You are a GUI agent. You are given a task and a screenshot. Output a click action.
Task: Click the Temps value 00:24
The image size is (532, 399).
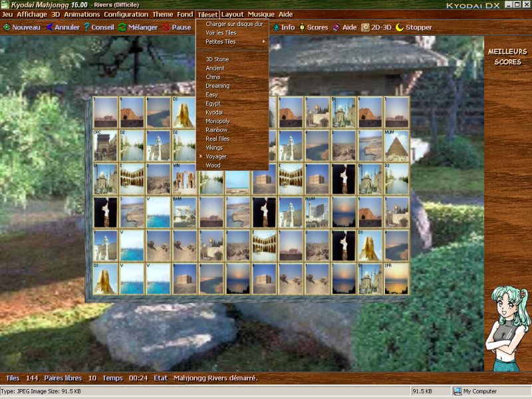(138, 378)
